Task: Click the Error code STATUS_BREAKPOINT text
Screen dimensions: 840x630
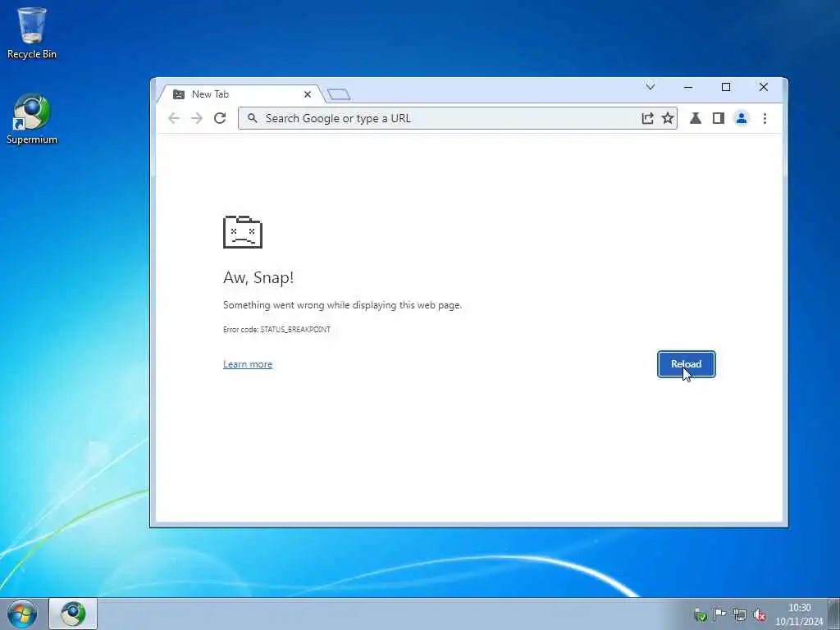Action: 276,330
